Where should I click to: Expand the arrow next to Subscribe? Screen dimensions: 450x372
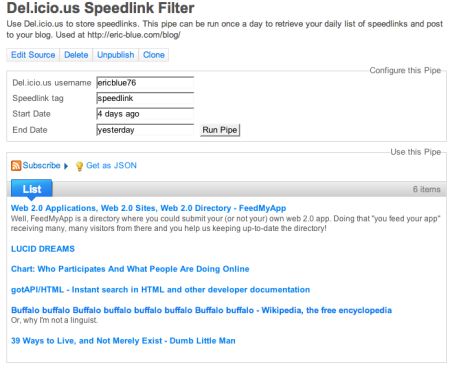[x=66, y=166]
